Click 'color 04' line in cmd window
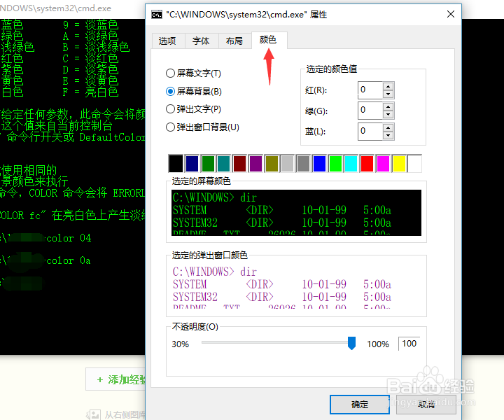Viewport: 504px width, 420px height. click(69, 238)
